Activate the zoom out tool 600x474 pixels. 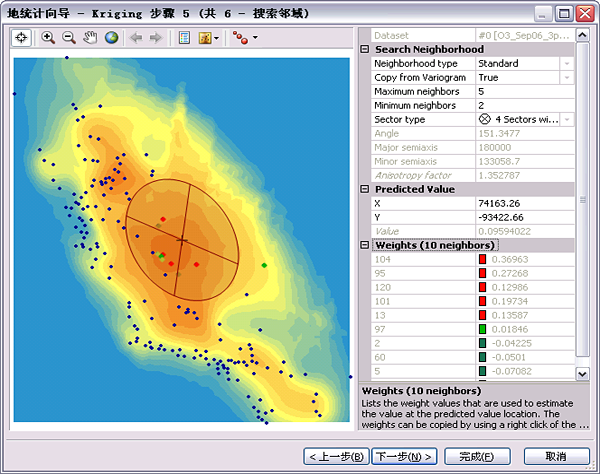coord(69,38)
